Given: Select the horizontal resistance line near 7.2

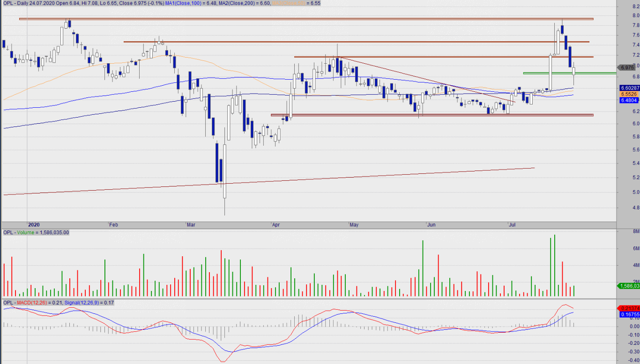Looking at the screenshot, I should click(x=443, y=57).
